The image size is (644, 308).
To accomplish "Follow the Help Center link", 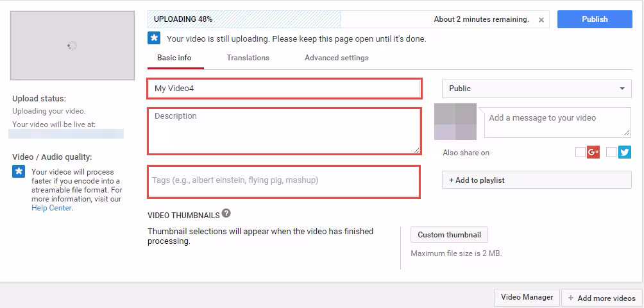I will [51, 208].
